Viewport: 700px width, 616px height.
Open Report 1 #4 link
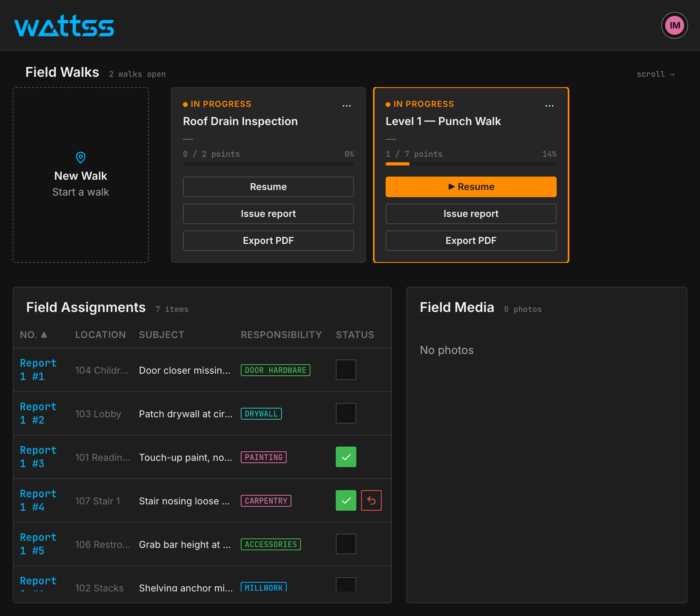(x=38, y=500)
